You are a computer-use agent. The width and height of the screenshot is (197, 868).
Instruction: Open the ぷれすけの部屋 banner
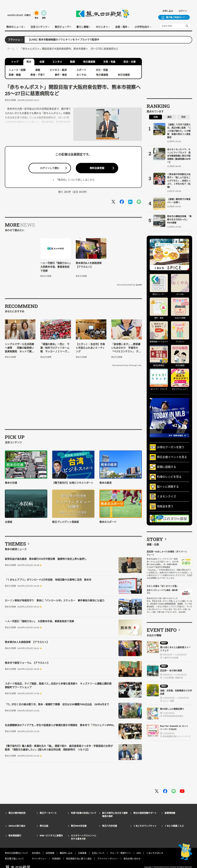(x=169, y=519)
